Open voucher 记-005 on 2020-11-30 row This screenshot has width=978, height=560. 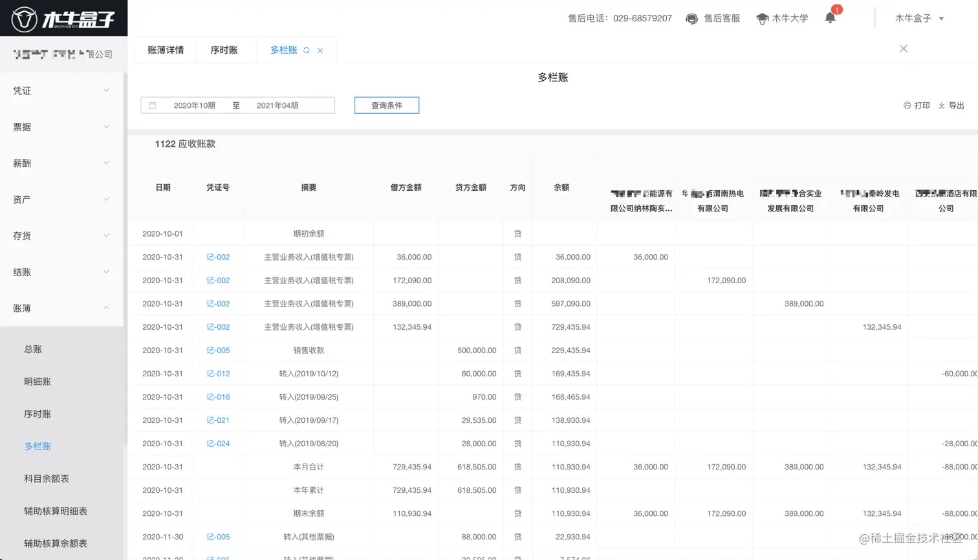[x=218, y=537]
